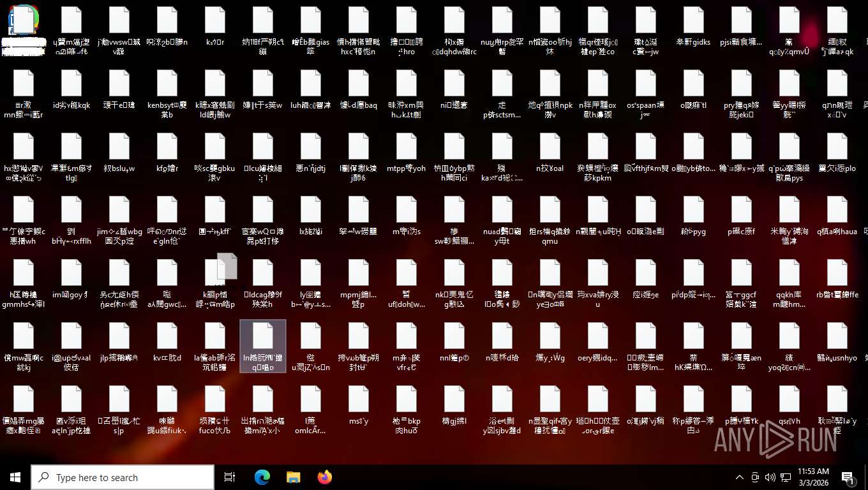Open the Windows Start menu

pos(15,477)
